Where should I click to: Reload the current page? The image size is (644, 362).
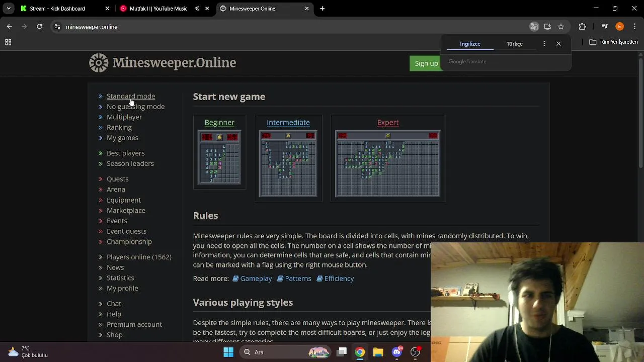(39, 27)
